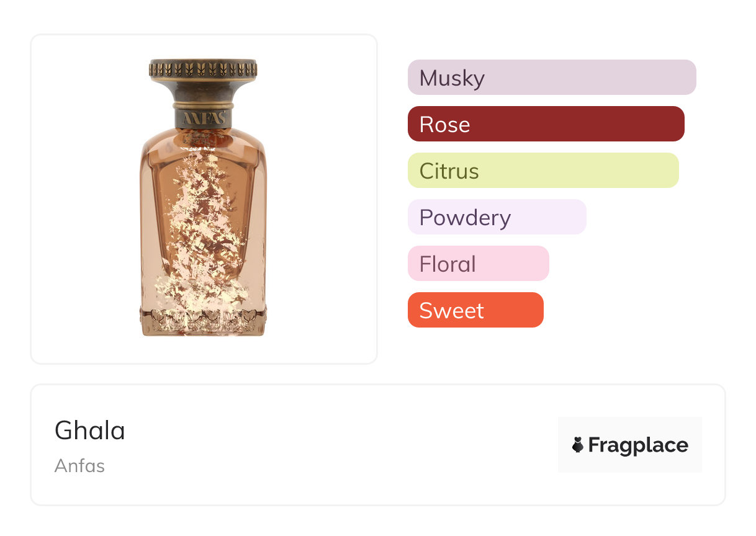Open the Anfas brand link
The image size is (756, 536).
point(79,466)
